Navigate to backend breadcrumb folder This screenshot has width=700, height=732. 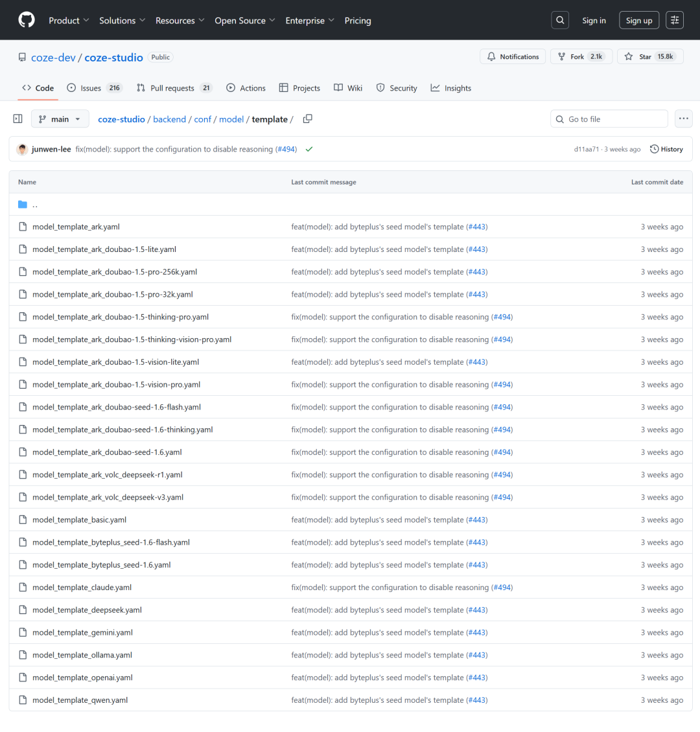point(170,119)
